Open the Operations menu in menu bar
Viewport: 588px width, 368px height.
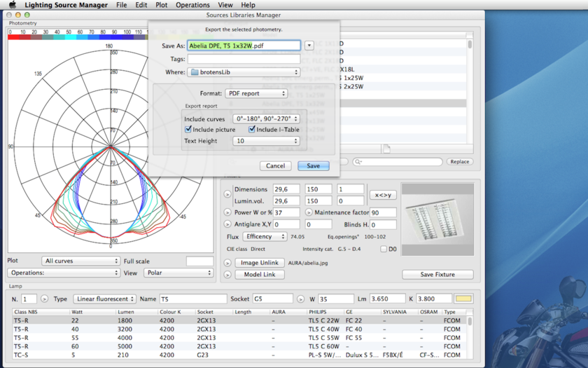192,5
